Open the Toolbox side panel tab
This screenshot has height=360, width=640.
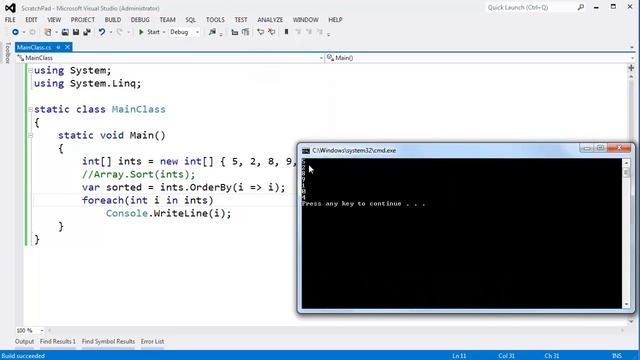point(7,53)
